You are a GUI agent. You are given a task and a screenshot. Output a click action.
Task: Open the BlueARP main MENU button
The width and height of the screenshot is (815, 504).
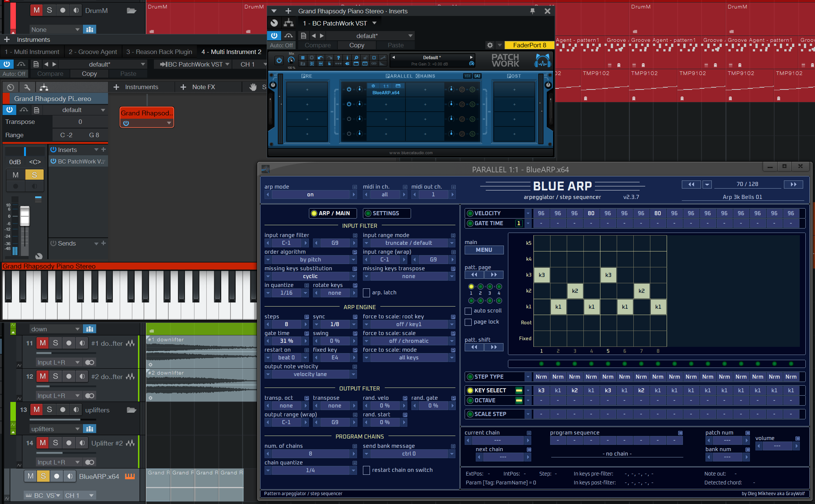(x=484, y=250)
